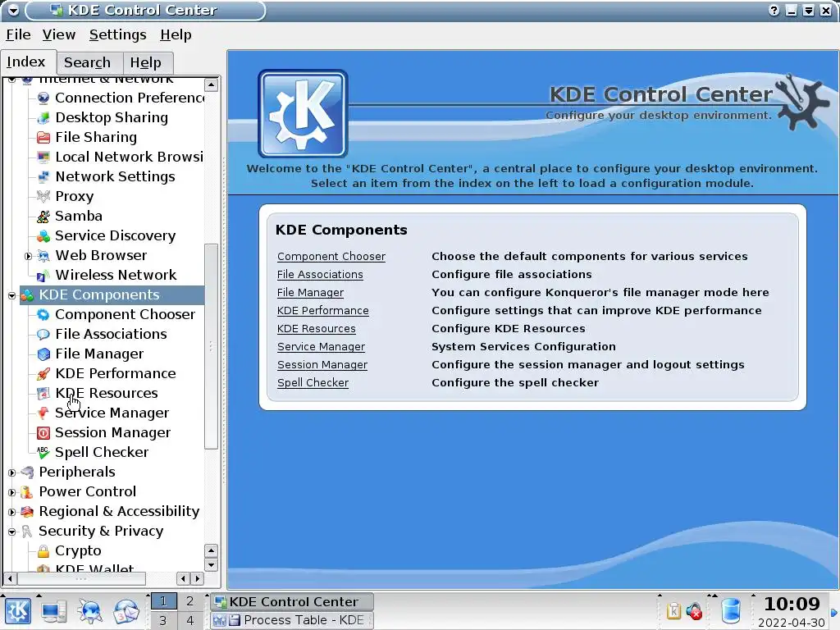Click the Proxy icon in the tree
Image resolution: width=840 pixels, height=630 pixels.
[43, 197]
